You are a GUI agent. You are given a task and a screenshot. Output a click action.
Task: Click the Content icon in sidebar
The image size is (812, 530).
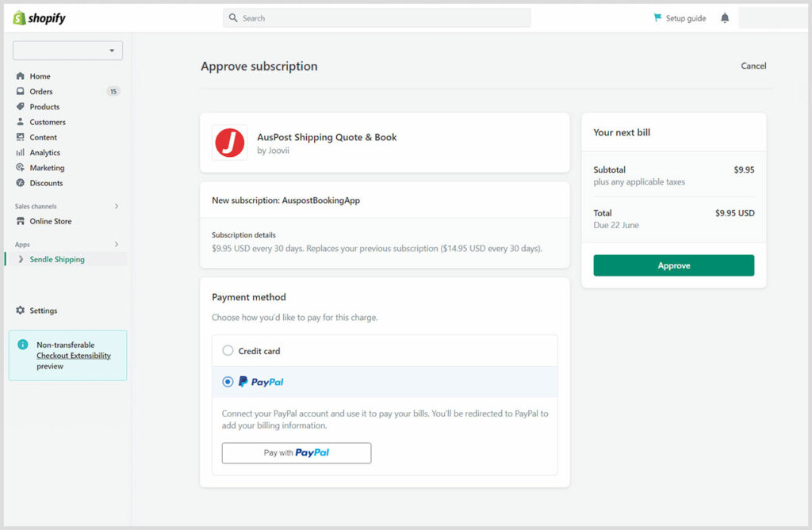20,137
